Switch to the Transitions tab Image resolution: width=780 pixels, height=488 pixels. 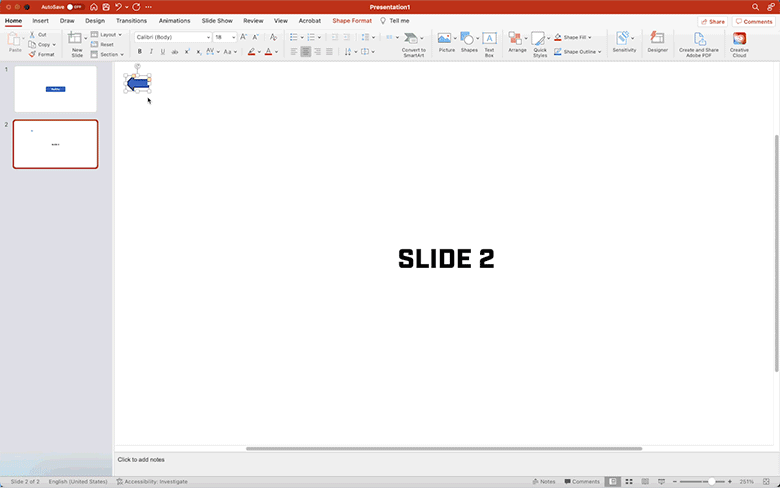point(131,20)
